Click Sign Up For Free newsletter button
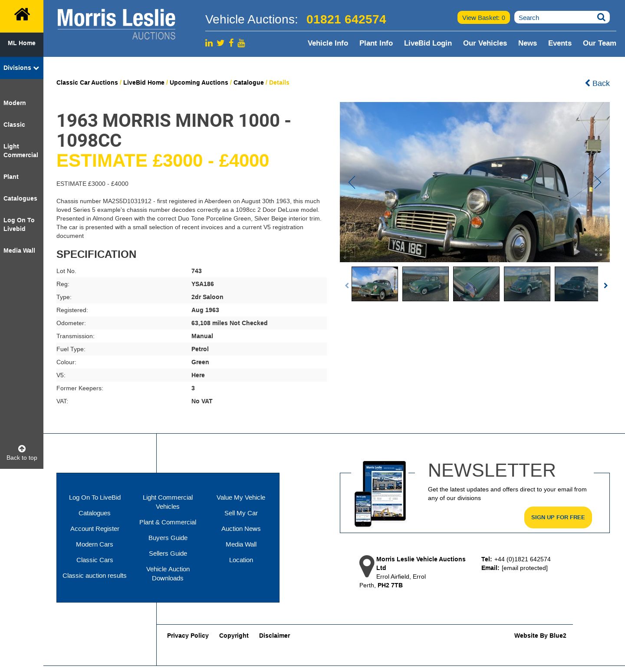Screen dimensions: 625x672 click(558, 517)
